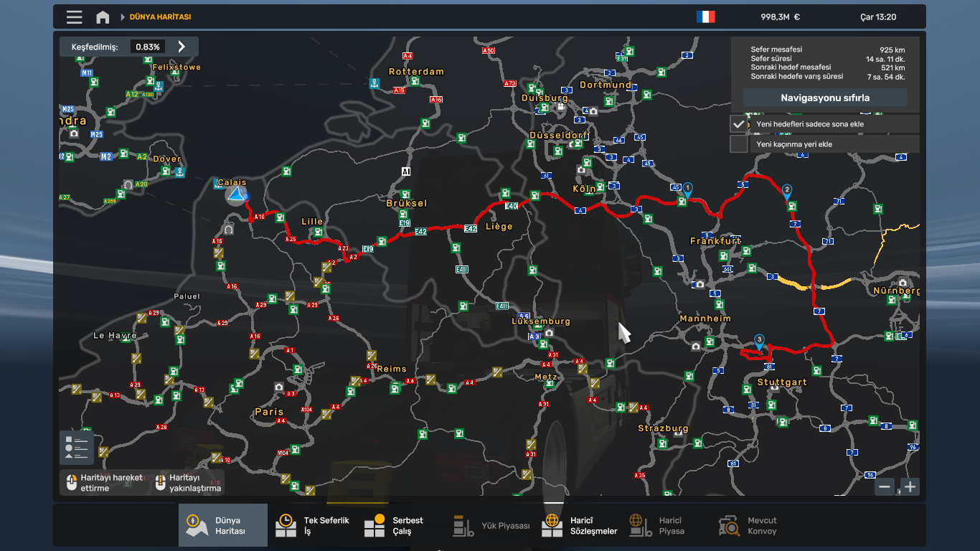Click the Haricî Piyasa globe icon
The image size is (980, 551).
coord(641,526)
